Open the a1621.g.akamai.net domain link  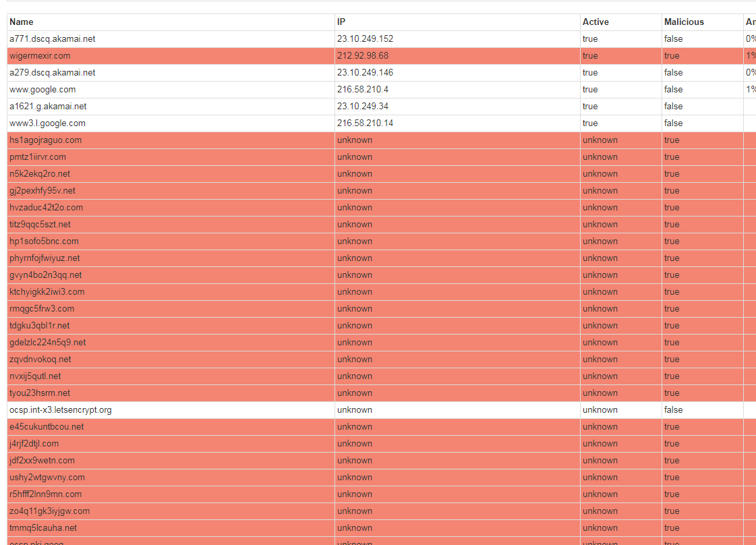pos(43,106)
